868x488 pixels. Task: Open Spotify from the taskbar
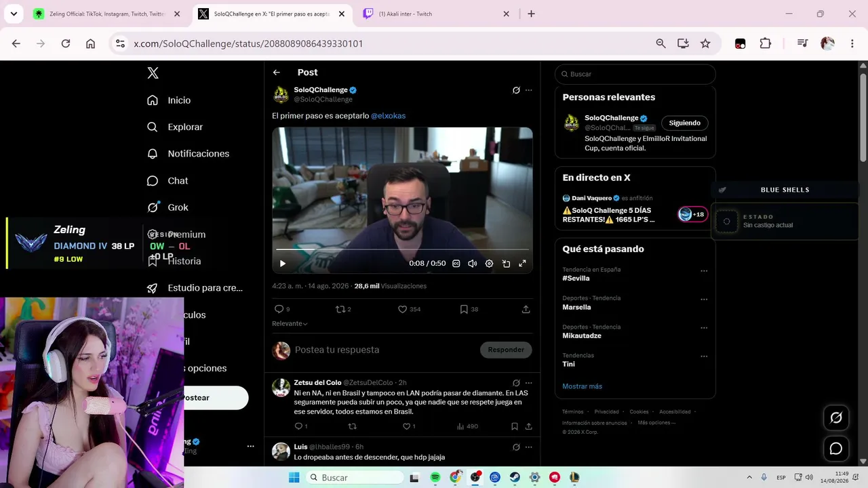point(435,478)
